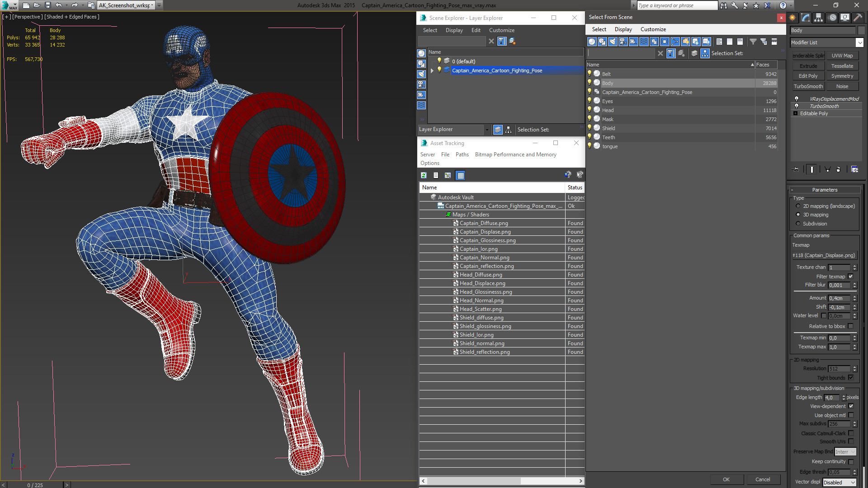Open the Paths menu in Asset Tracking
The height and width of the screenshot is (488, 868).
pos(462,155)
